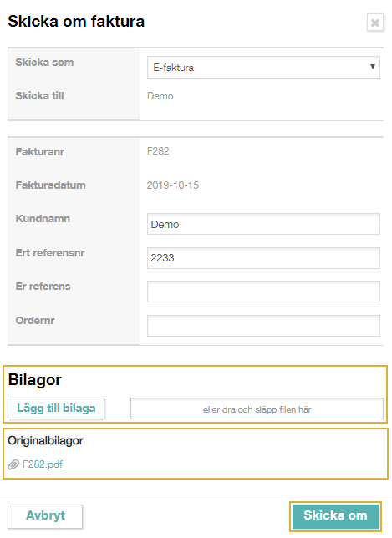The height and width of the screenshot is (538, 392).
Task: Click the Lägg till bilaga button
Action: click(56, 409)
